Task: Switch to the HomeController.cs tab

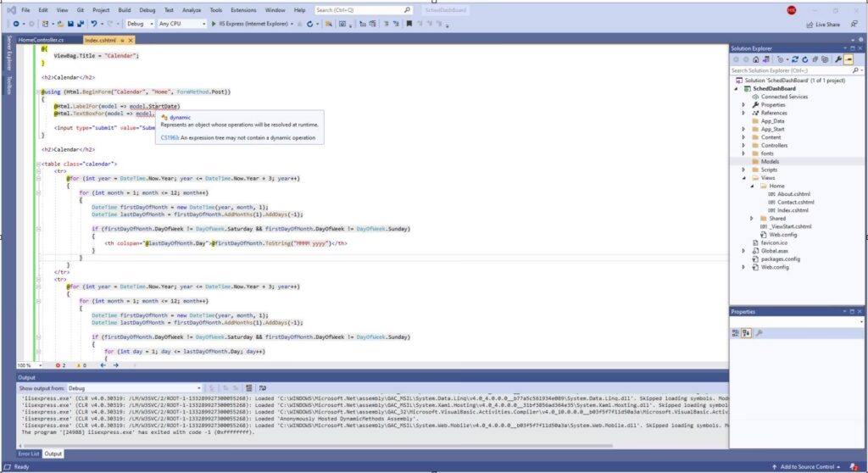Action: tap(41, 40)
